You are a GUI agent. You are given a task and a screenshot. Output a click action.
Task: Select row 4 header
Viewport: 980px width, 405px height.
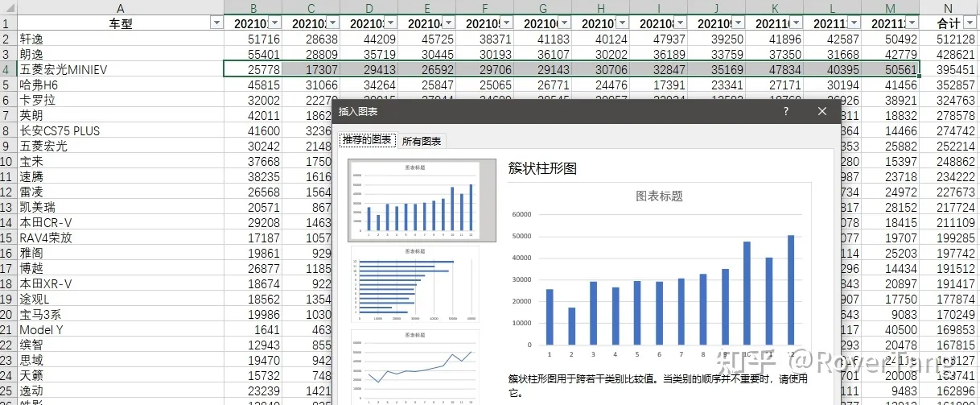point(8,69)
